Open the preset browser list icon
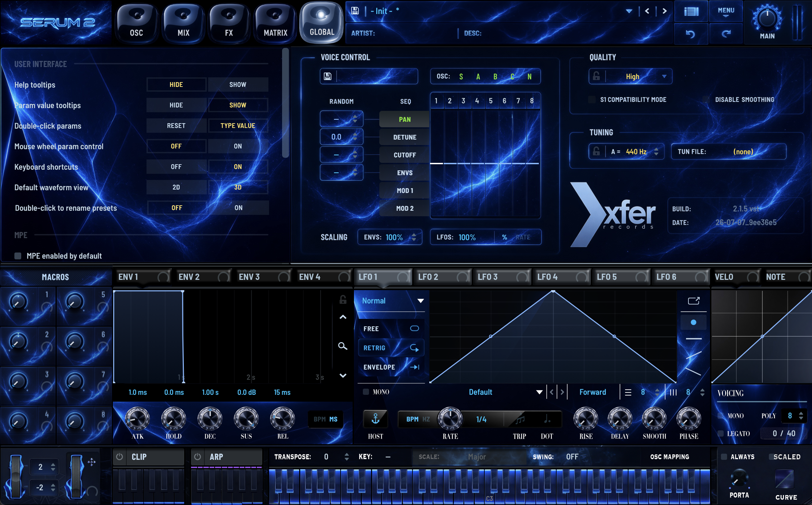The height and width of the screenshot is (505, 812). pyautogui.click(x=691, y=12)
